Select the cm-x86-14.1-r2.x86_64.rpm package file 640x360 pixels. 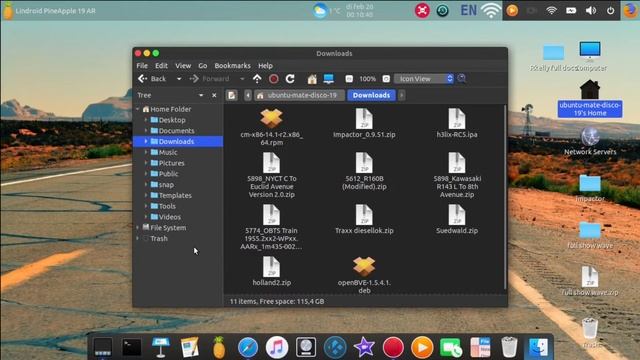point(271,127)
